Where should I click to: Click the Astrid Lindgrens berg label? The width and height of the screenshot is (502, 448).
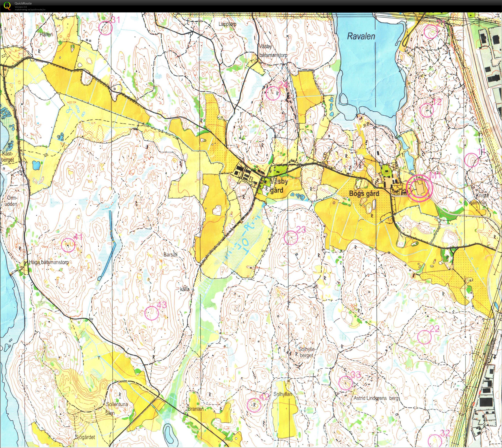[x=376, y=398]
